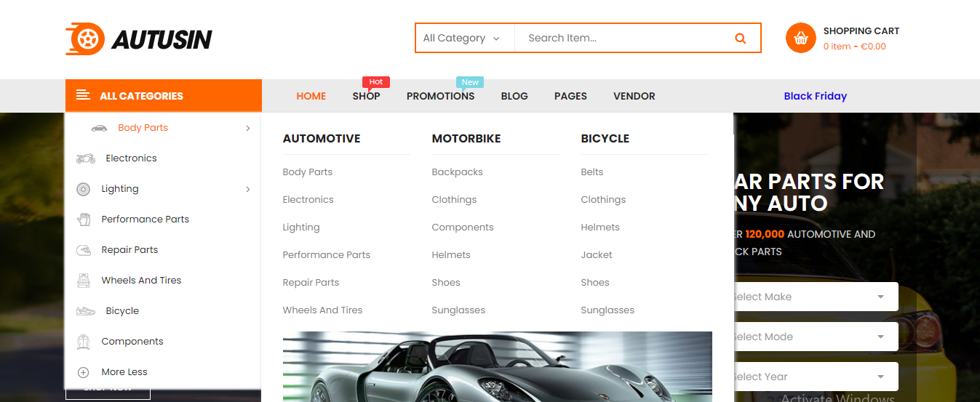Open Sunglasses under Motorbike
The height and width of the screenshot is (402, 980).
coord(458,310)
